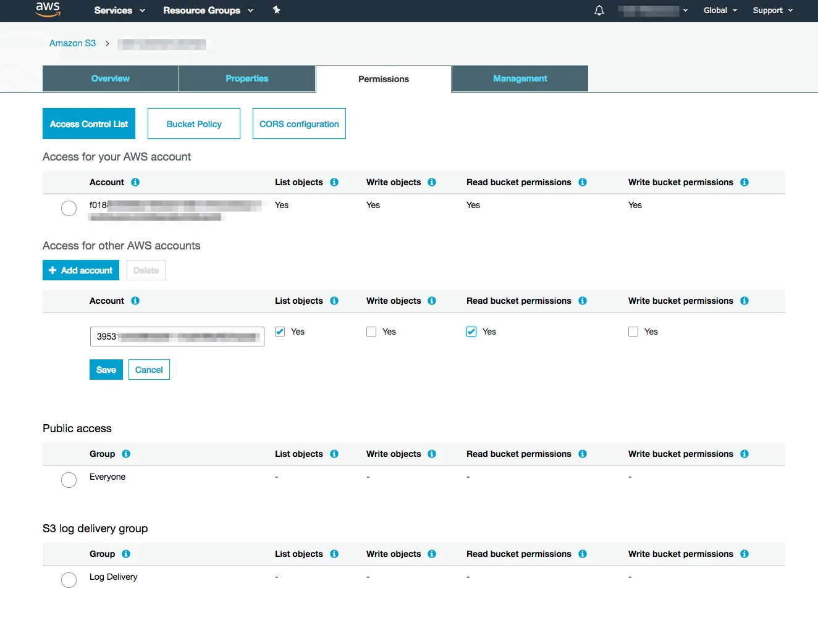Expand the Services dropdown menu
The image size is (818, 644).
pos(119,10)
